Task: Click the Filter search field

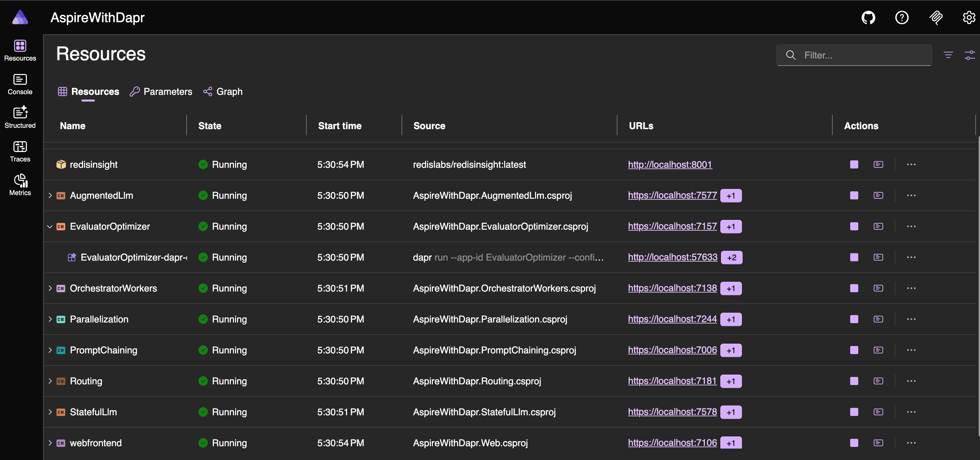Action: point(854,55)
